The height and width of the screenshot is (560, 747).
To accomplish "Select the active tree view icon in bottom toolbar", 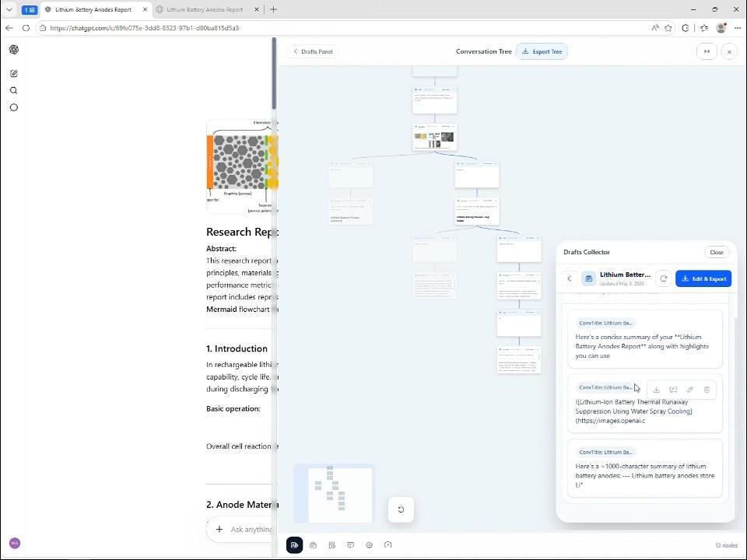I will [x=294, y=544].
